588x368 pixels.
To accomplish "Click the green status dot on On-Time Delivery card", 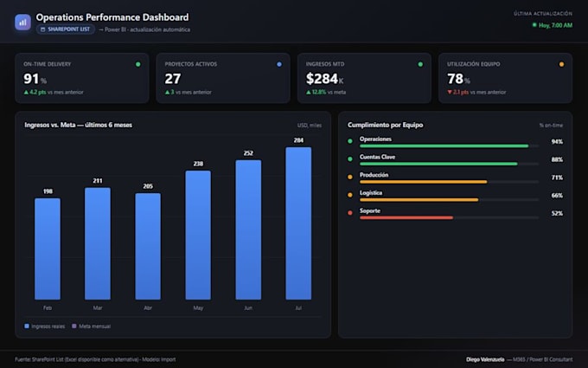I will point(138,64).
